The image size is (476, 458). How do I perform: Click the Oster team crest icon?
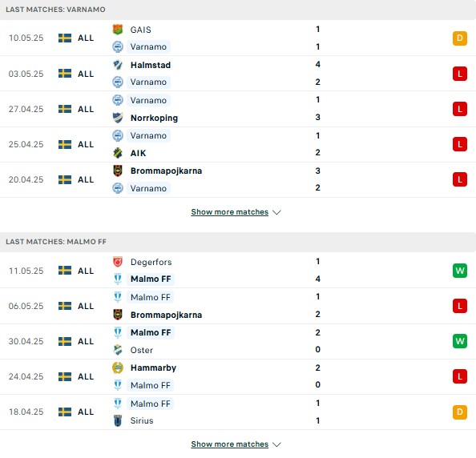pos(118,350)
